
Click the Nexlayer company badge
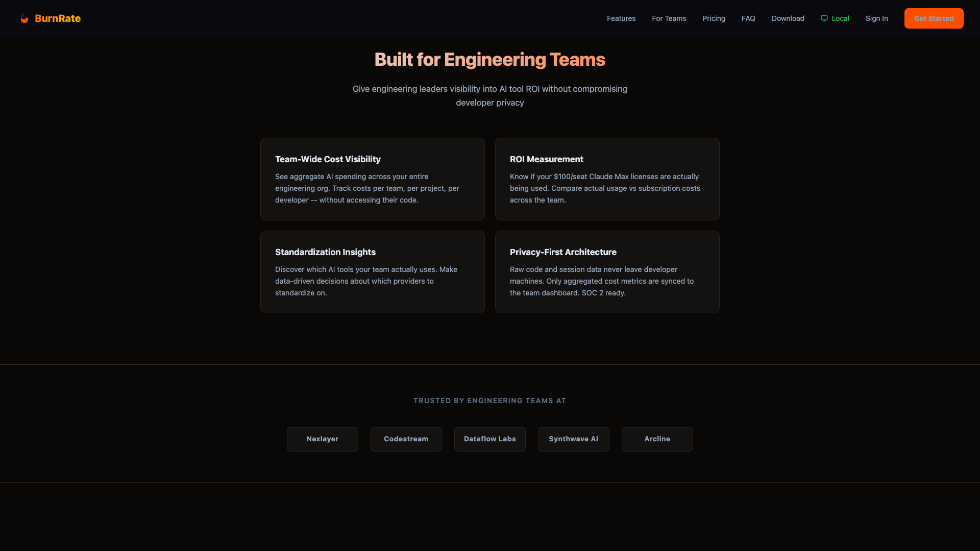(322, 439)
